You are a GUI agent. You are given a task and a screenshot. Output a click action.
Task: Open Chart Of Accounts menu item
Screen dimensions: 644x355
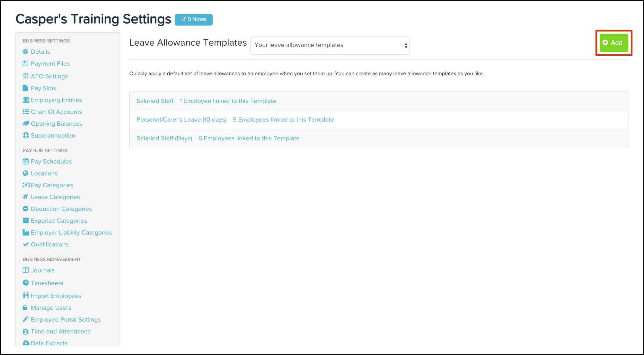(56, 112)
